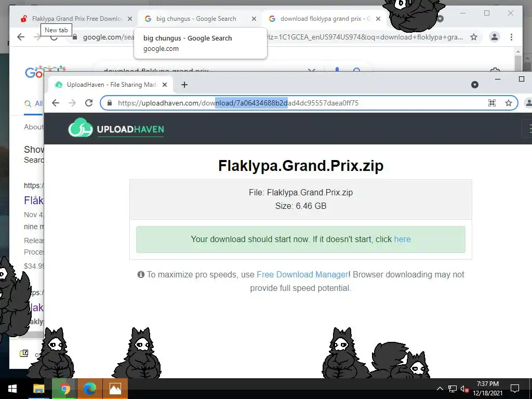Click forward arrow in UploadHaven window
The height and width of the screenshot is (399, 532).
[x=72, y=103]
